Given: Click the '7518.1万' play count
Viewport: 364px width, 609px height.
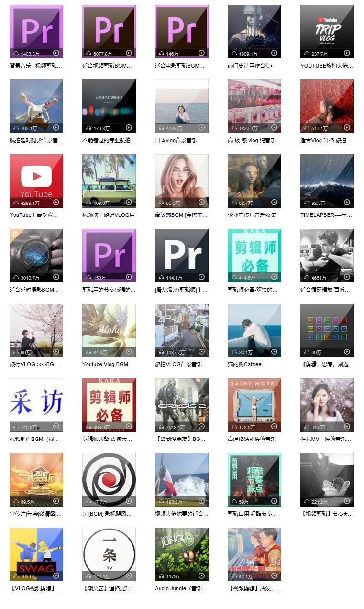Looking at the screenshot, I should click(176, 428).
